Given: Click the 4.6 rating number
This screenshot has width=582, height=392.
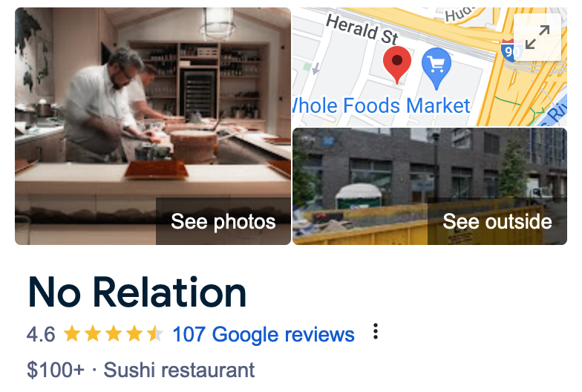Looking at the screenshot, I should click(41, 334).
